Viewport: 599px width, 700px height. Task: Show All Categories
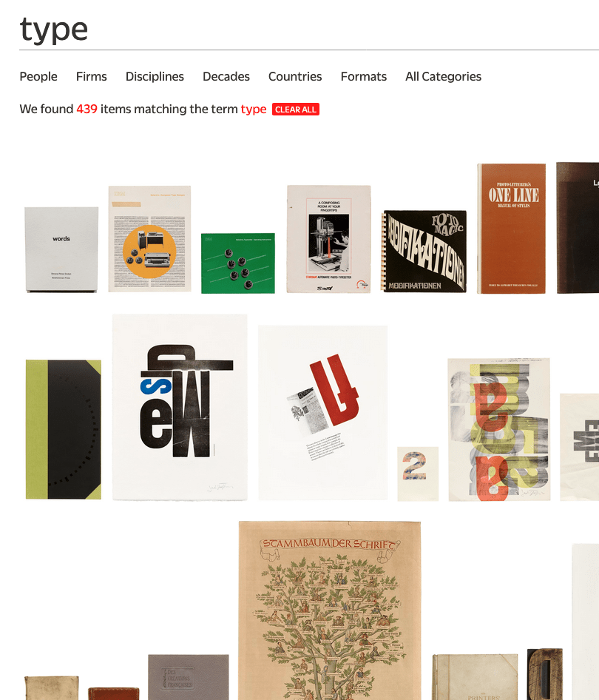444,76
